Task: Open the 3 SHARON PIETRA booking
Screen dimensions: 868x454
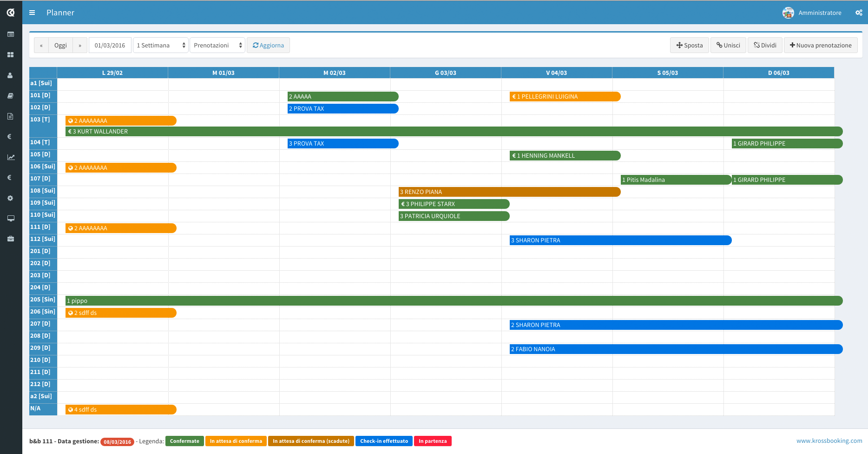Action: click(621, 240)
